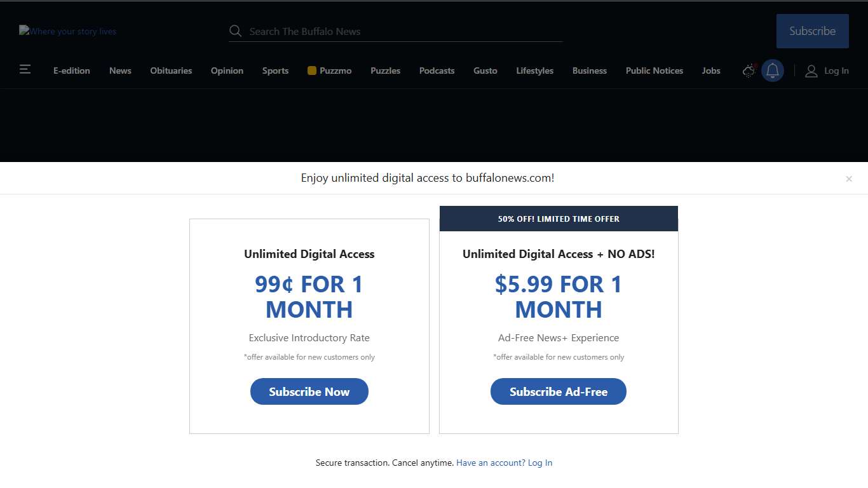Screen dimensions: 868x488
Task: Click the user profile icon
Action: coord(811,71)
